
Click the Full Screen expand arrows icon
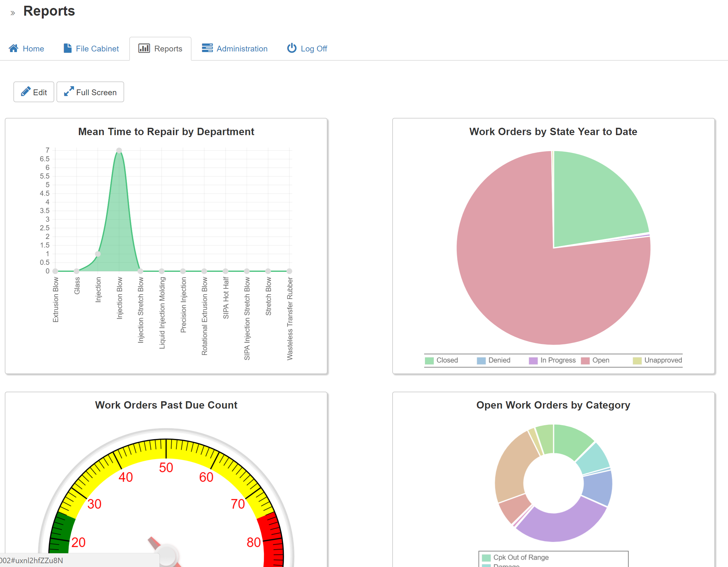click(69, 92)
